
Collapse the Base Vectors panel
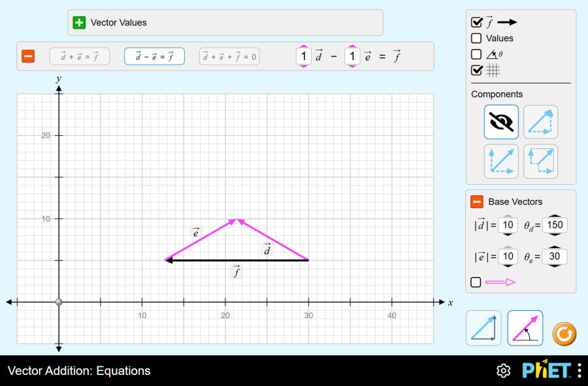(x=477, y=202)
